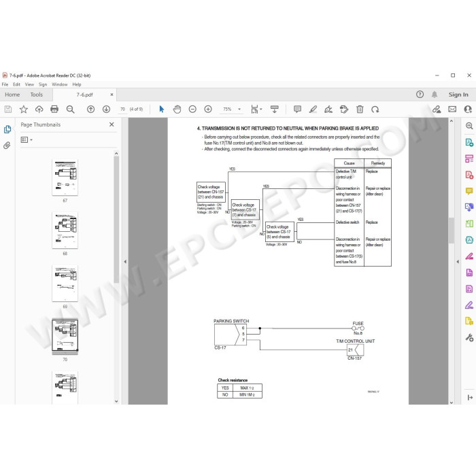
Task: Open thumbnail options dropdown menu
Action: [27, 139]
